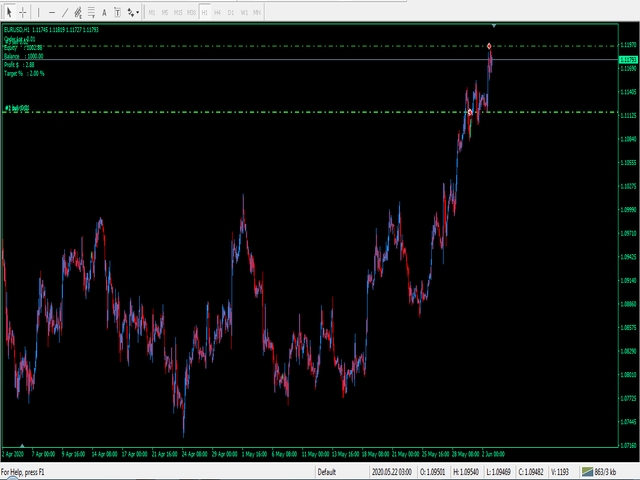Screen dimensions: 640x480
Task: Click the small triangle marker on time axis
Action: click(22, 445)
